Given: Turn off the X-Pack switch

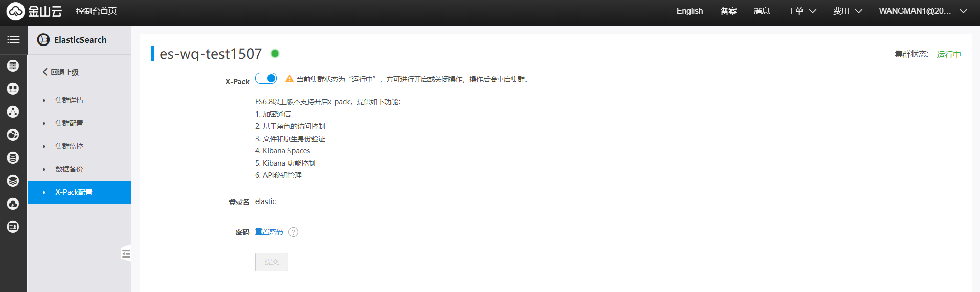Looking at the screenshot, I should [x=266, y=78].
